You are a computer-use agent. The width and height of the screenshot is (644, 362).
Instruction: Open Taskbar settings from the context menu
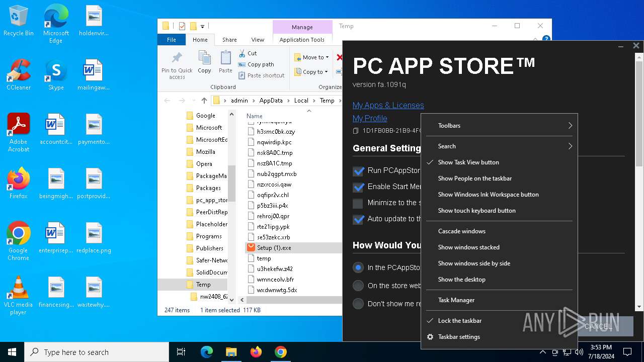[499, 337]
